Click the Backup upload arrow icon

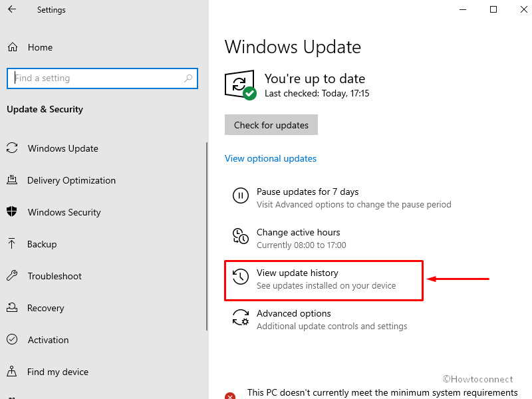[11, 243]
